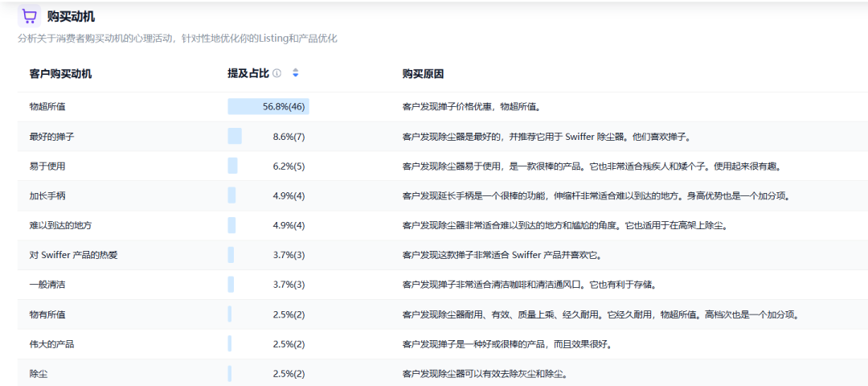Click the shopping cart icon beside 购买动机
Image resolution: width=868 pixels, height=386 pixels.
coord(29,16)
